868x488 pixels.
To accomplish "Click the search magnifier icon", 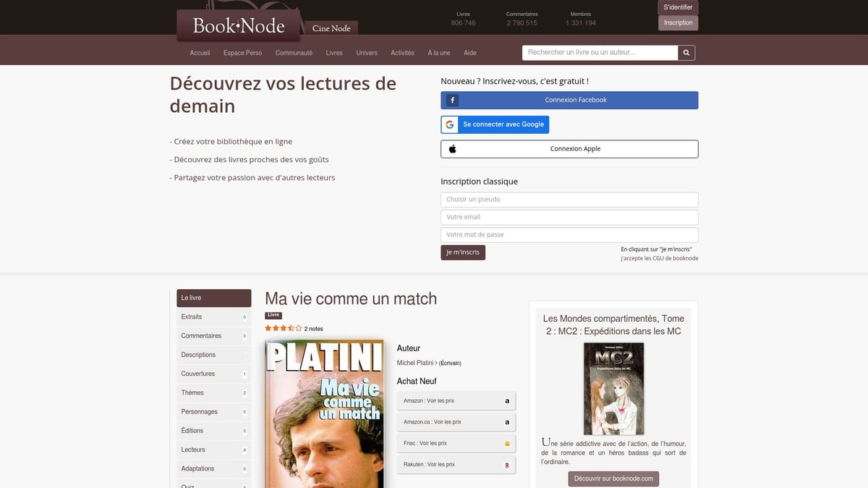I will (x=686, y=53).
